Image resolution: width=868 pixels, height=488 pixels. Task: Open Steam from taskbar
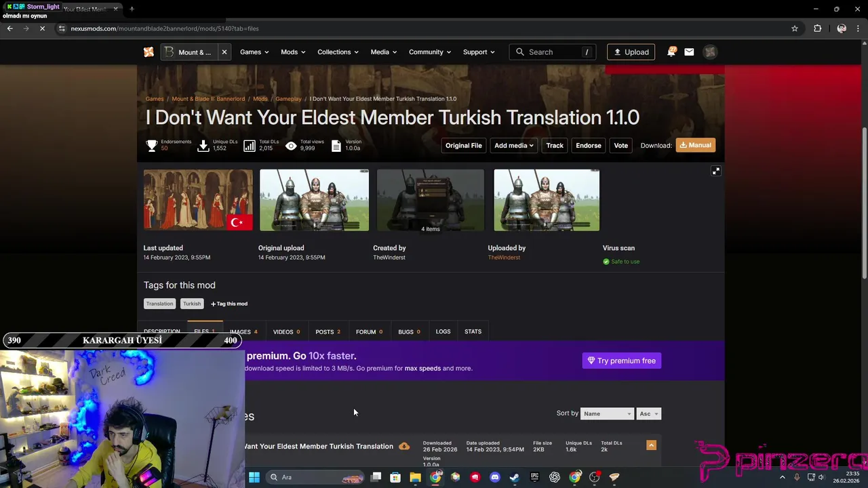click(x=514, y=477)
